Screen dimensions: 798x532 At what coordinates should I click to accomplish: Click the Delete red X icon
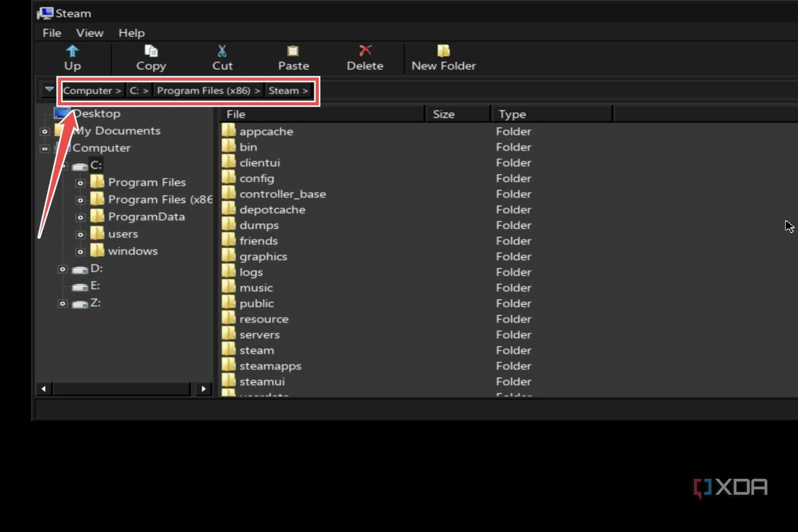[365, 50]
